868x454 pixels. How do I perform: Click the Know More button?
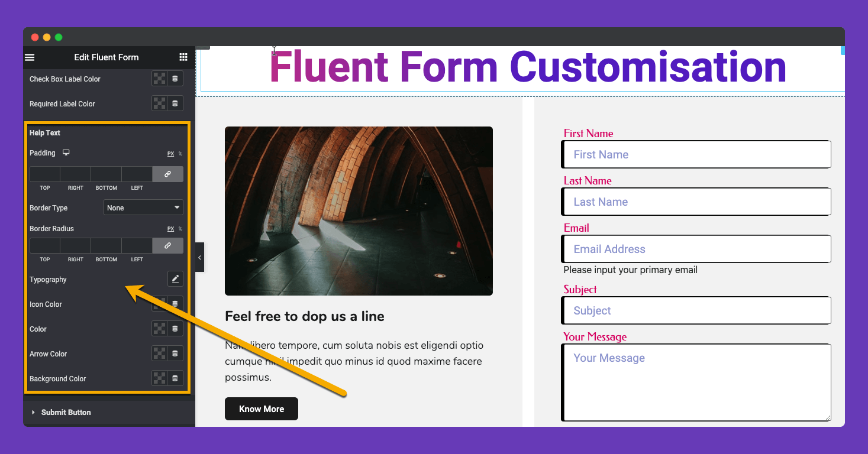(x=262, y=409)
